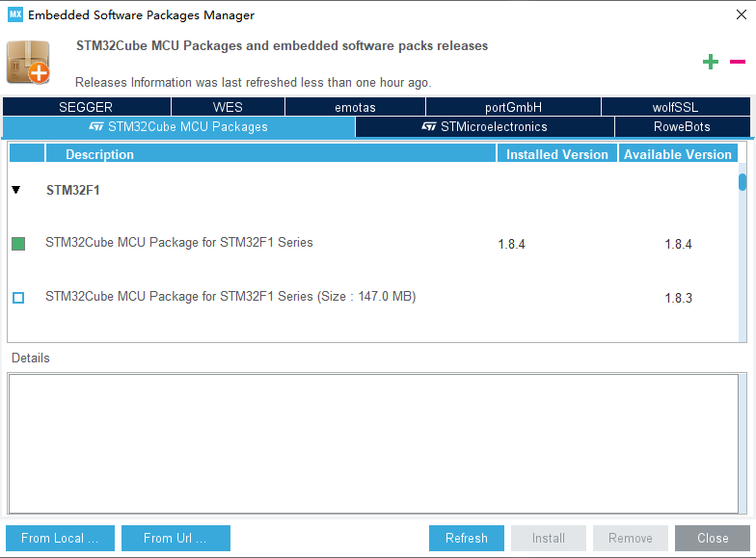Image resolution: width=756 pixels, height=558 pixels.
Task: Select row 'STM32Cube MCU Package for STM32F1 Series' installed
Action: tap(373, 243)
